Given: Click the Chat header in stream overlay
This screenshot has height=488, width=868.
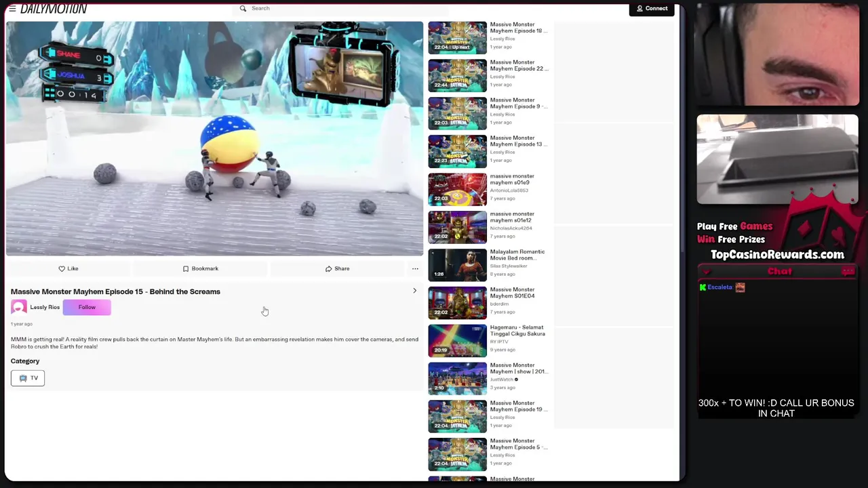Looking at the screenshot, I should pyautogui.click(x=779, y=271).
